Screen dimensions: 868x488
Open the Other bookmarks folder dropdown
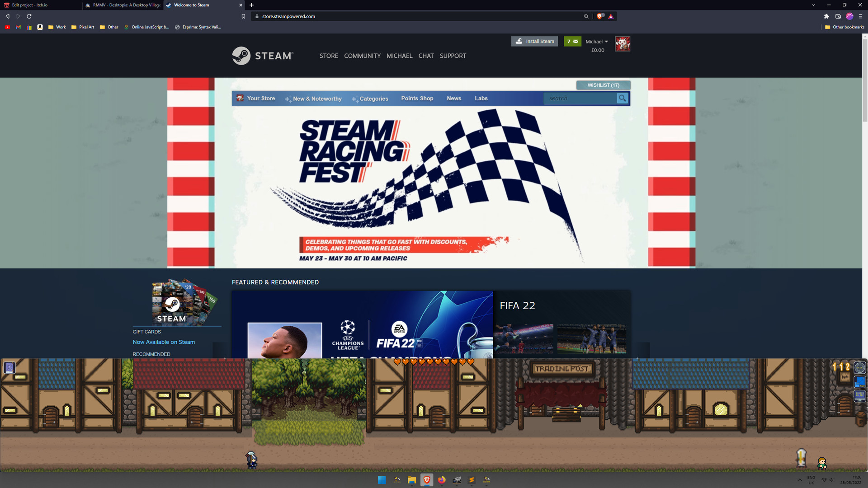[109, 27]
